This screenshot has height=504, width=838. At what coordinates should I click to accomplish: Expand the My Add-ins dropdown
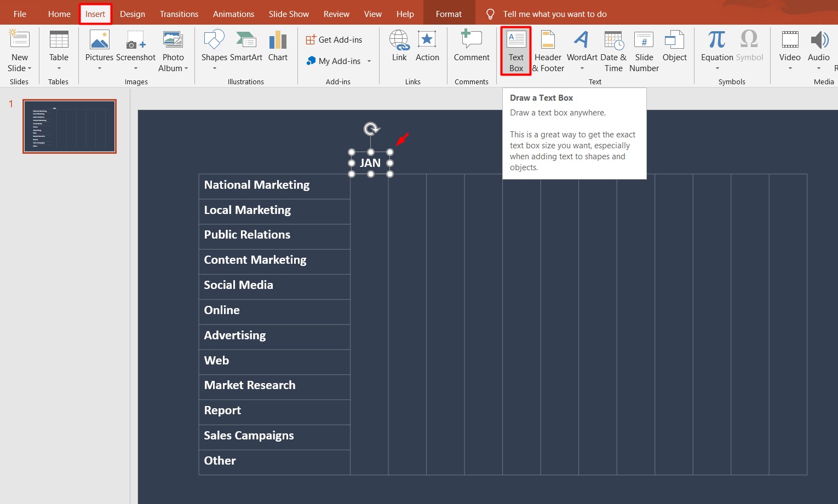(368, 61)
